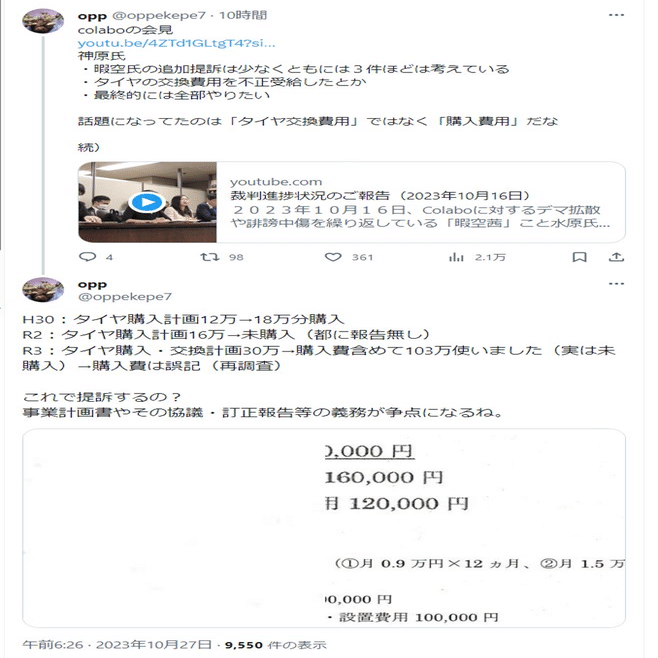Viewport: 658px width, 658px height.
Task: Like the tweet with 361 likes
Action: tap(333, 257)
